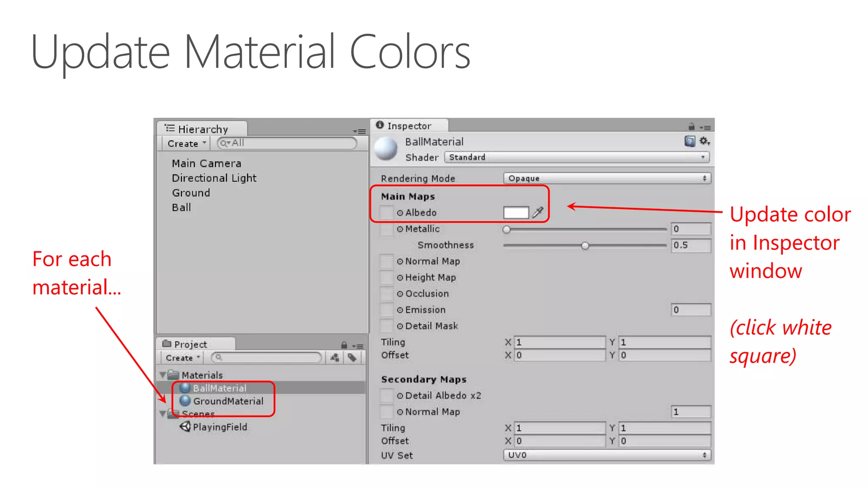The image size is (868, 488).
Task: Click the Metallic slider handle
Action: 506,230
